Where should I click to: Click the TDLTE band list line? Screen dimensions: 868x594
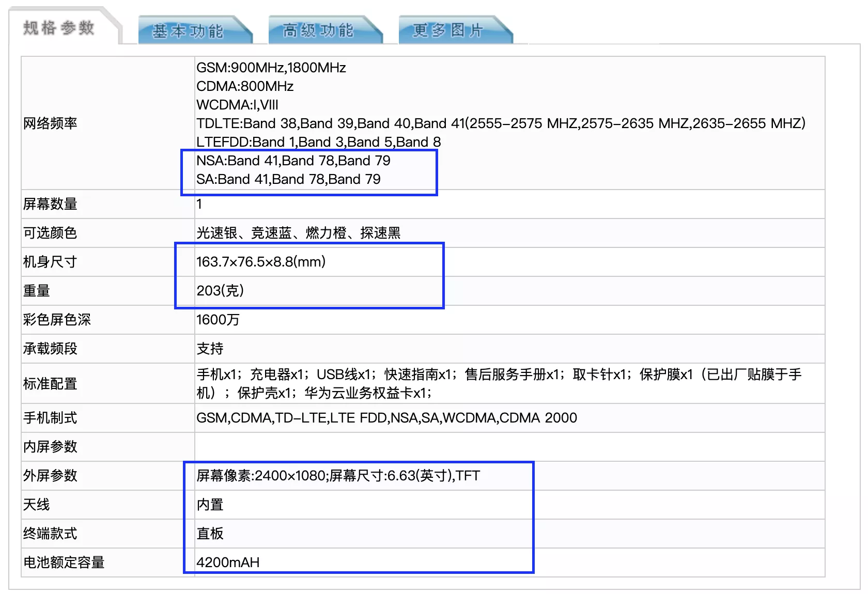tap(501, 123)
